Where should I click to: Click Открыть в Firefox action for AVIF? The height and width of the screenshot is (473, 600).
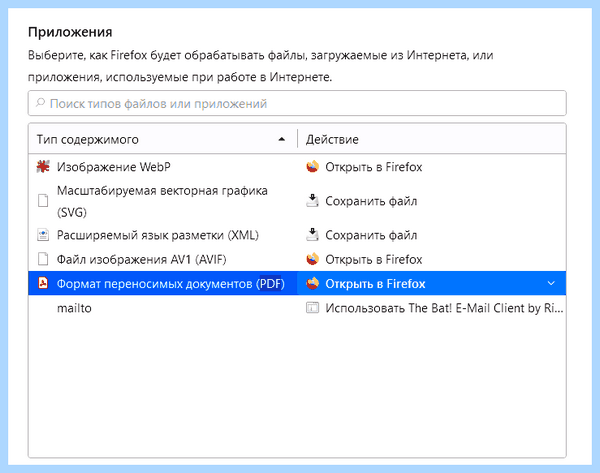[373, 259]
